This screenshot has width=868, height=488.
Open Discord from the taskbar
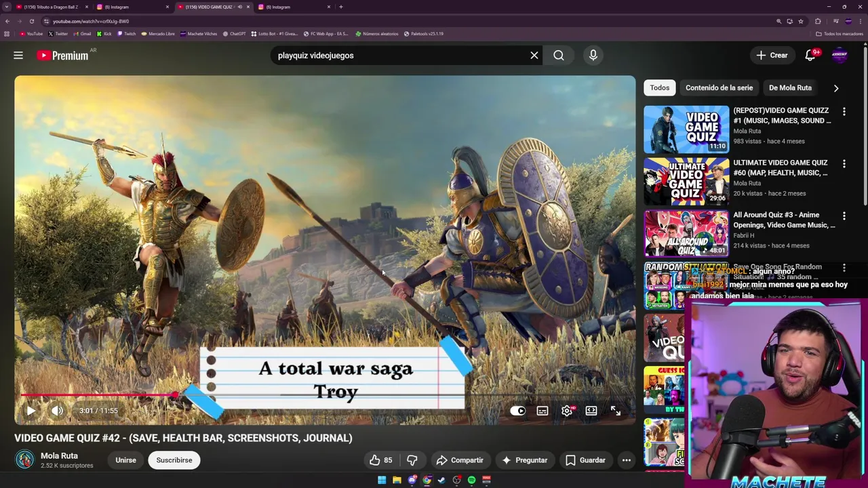[x=412, y=480]
